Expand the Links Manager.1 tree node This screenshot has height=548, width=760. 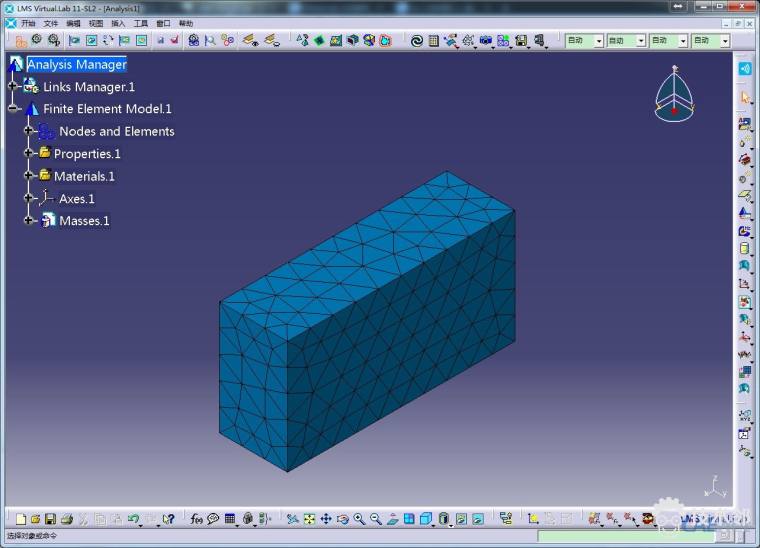(13, 87)
